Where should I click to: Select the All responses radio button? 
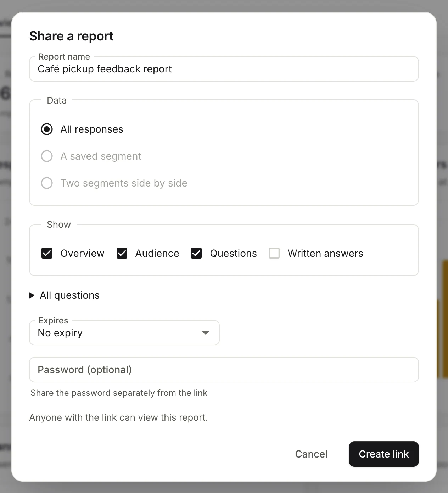[x=47, y=129]
